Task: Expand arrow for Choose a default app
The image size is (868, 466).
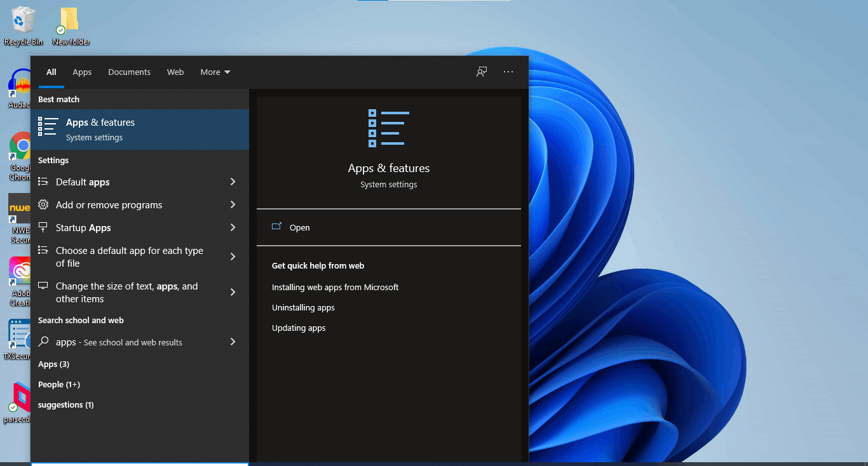Action: point(233,256)
